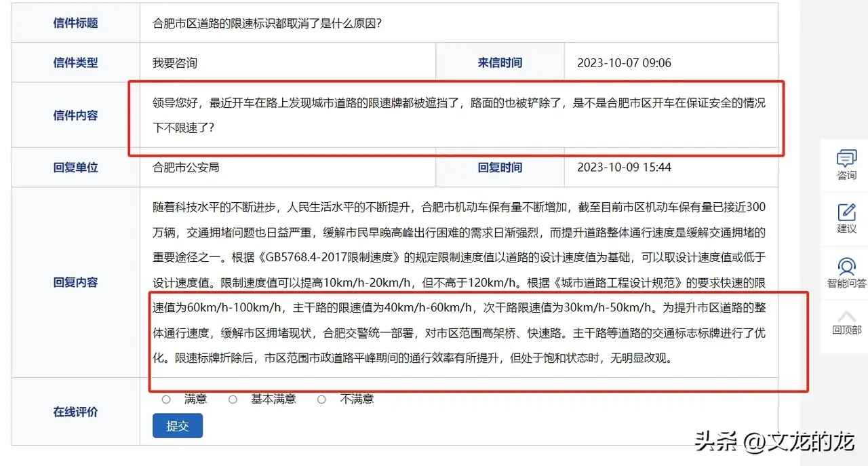Click the 回顶部 up-arrow icon
The image size is (868, 466).
pos(846,317)
